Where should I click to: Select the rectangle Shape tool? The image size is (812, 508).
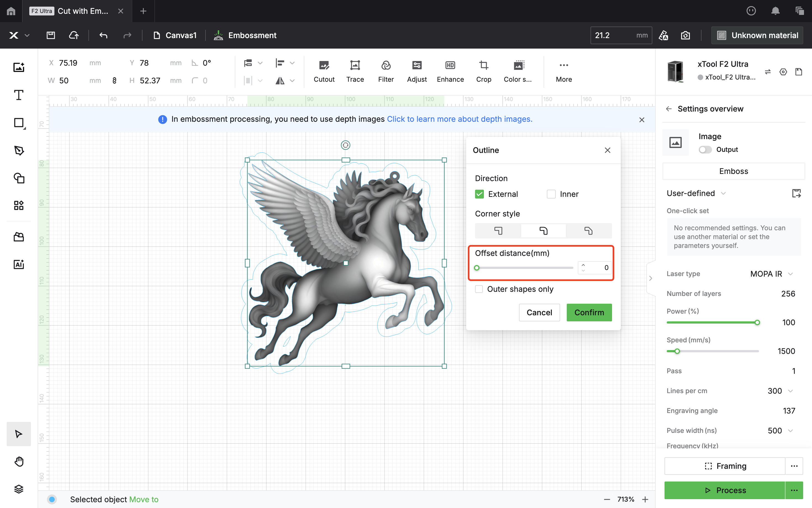(x=19, y=123)
